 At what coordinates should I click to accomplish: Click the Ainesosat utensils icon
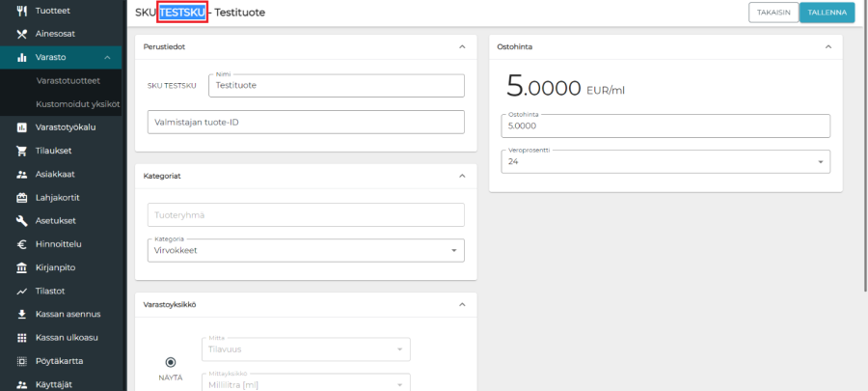[x=21, y=34]
